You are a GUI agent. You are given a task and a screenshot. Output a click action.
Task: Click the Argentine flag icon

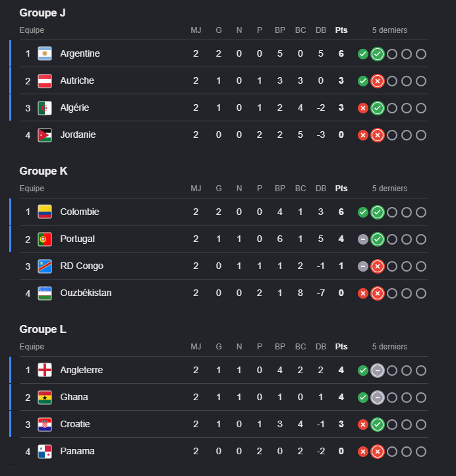coord(45,54)
